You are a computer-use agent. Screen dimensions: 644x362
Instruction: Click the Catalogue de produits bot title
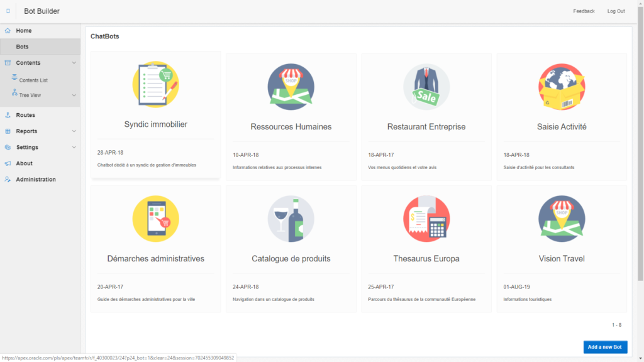291,258
